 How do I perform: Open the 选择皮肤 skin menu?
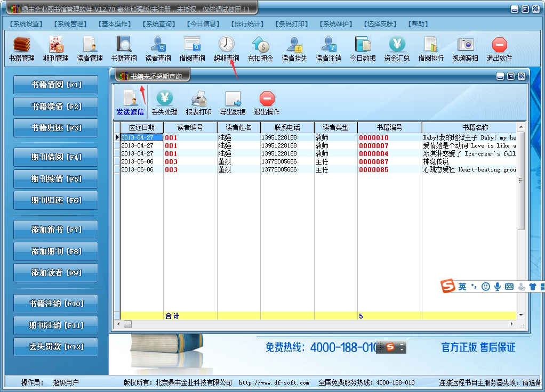tap(381, 24)
